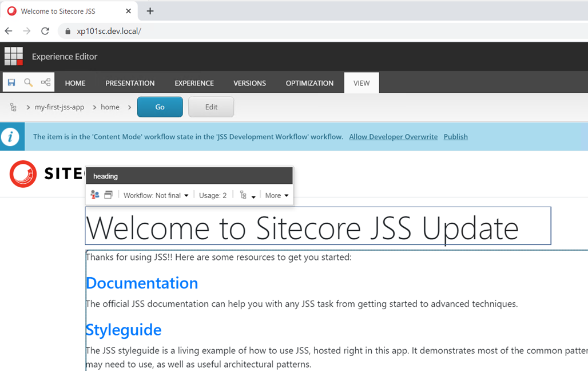Open the OPTIMIZATION ribbon tab

pyautogui.click(x=309, y=83)
